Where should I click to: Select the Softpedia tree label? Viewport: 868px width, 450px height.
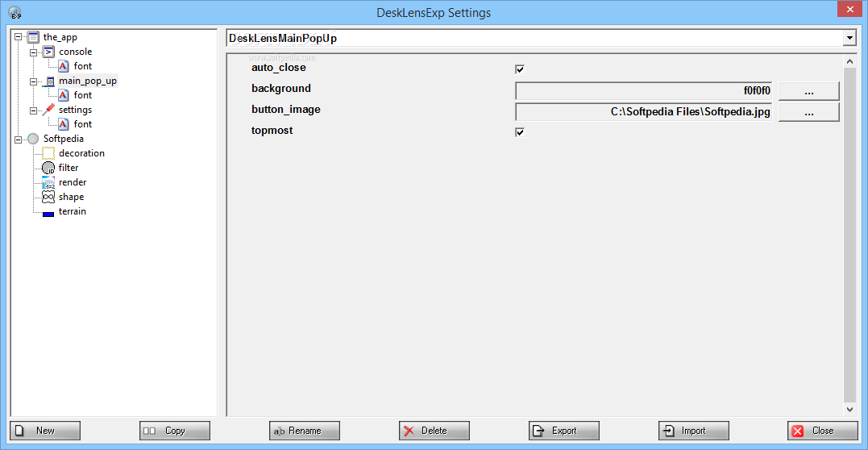tap(63, 139)
